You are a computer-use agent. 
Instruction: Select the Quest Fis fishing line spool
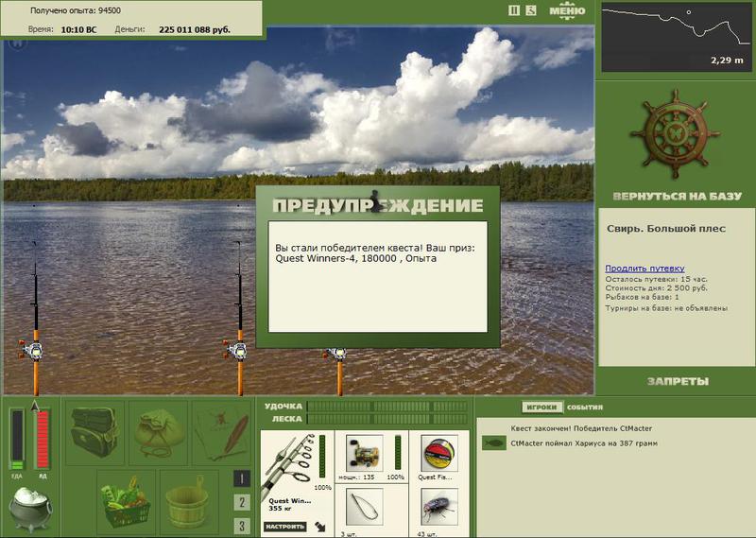438,453
